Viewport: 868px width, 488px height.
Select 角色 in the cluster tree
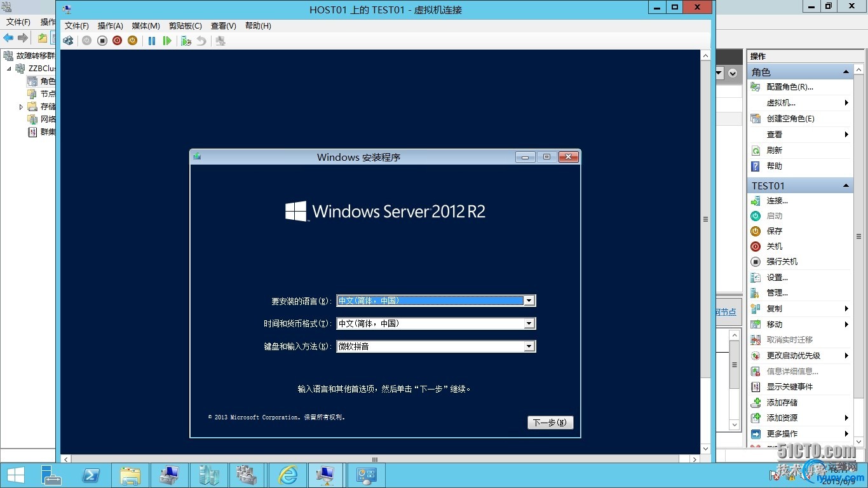click(x=42, y=81)
